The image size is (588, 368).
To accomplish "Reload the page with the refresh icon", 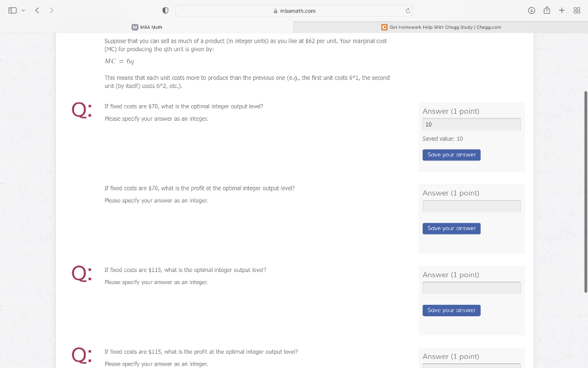I will [408, 11].
